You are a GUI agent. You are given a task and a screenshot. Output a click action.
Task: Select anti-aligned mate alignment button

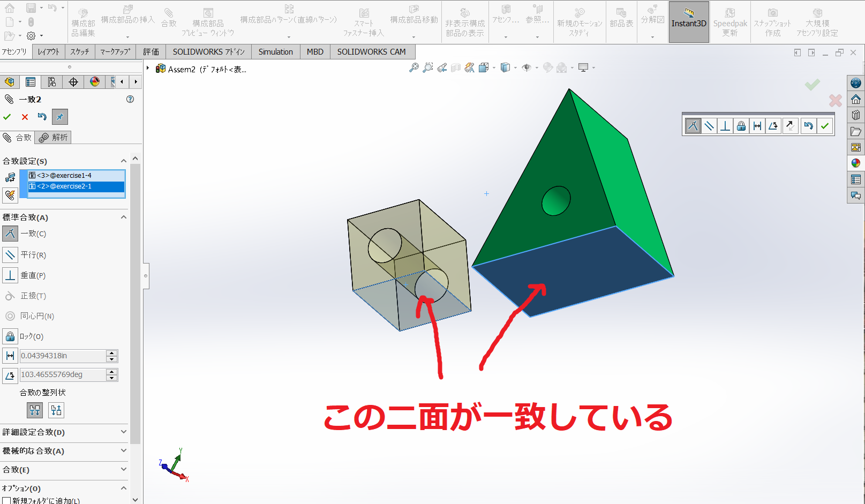pyautogui.click(x=56, y=410)
